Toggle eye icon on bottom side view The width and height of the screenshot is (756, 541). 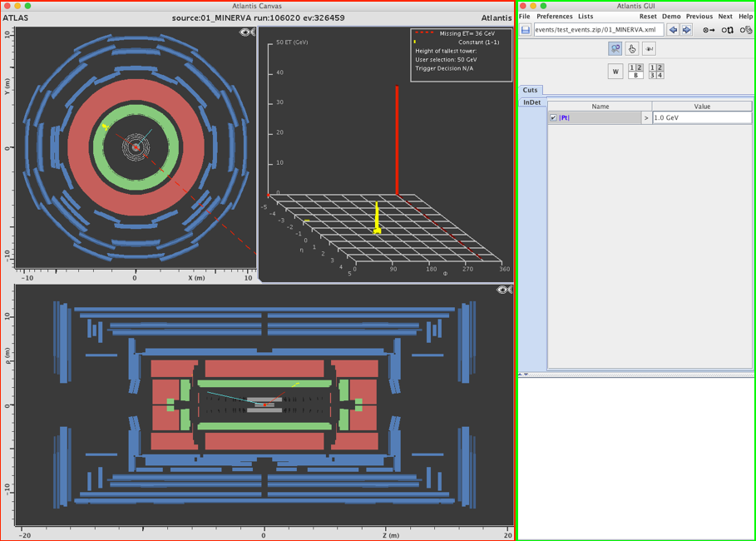pos(503,290)
